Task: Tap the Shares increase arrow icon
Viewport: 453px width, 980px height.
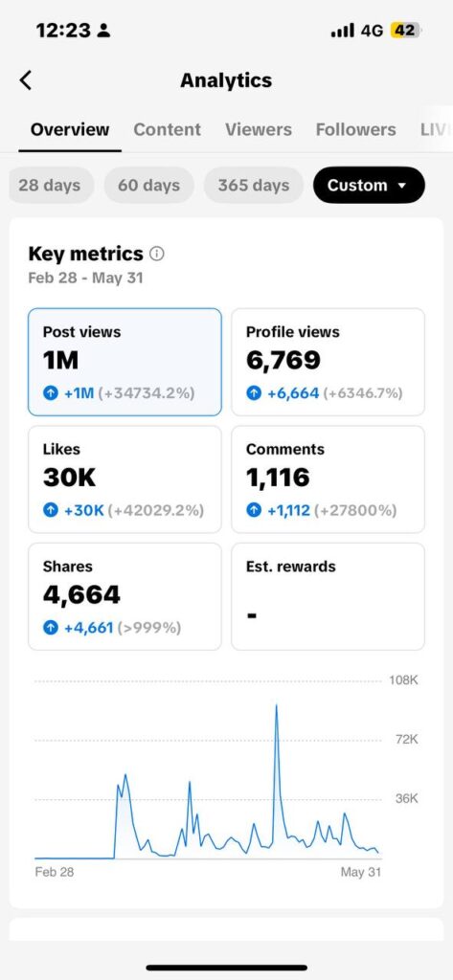Action: point(50,627)
